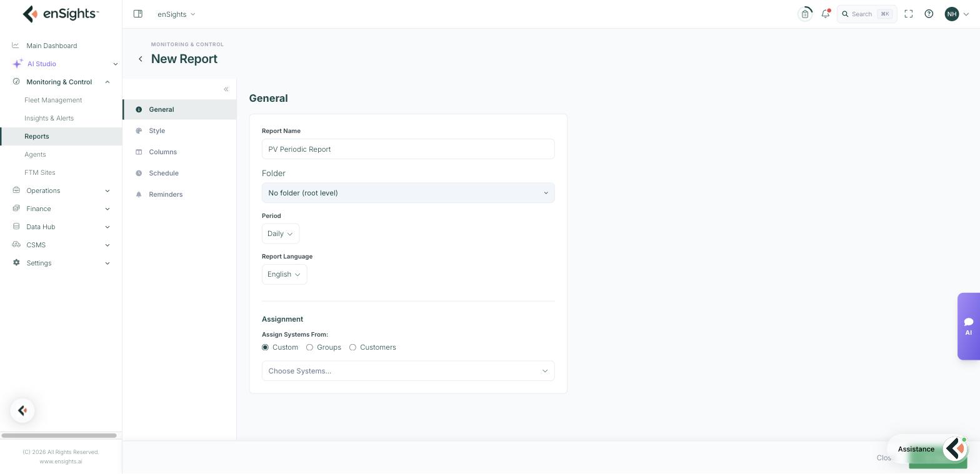Image resolution: width=980 pixels, height=474 pixels.
Task: Open the notifications bell
Action: click(x=826, y=14)
